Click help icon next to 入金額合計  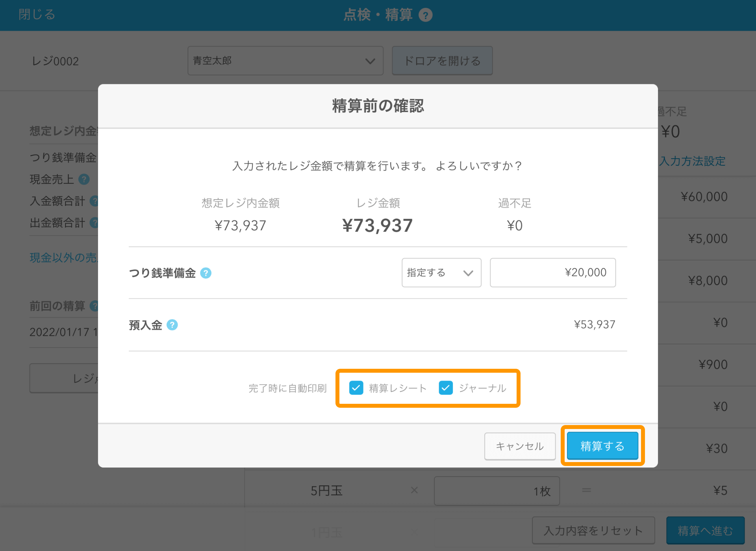click(x=94, y=201)
